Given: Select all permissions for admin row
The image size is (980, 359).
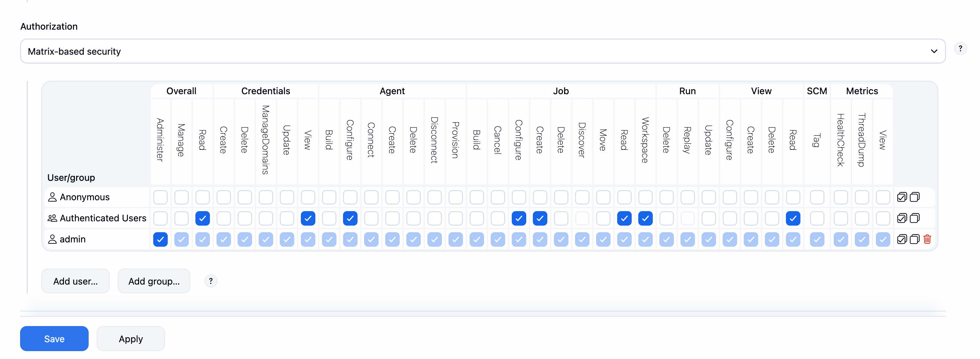Looking at the screenshot, I should tap(902, 239).
